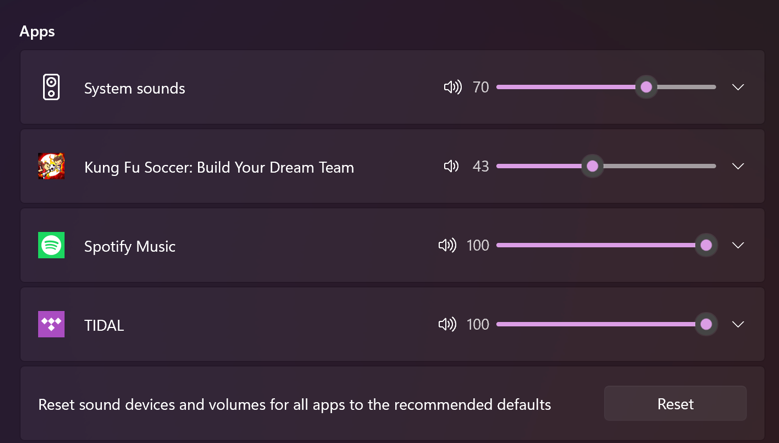This screenshot has height=443, width=779.
Task: Mute TIDAL using its speaker icon
Action: pyautogui.click(x=447, y=324)
